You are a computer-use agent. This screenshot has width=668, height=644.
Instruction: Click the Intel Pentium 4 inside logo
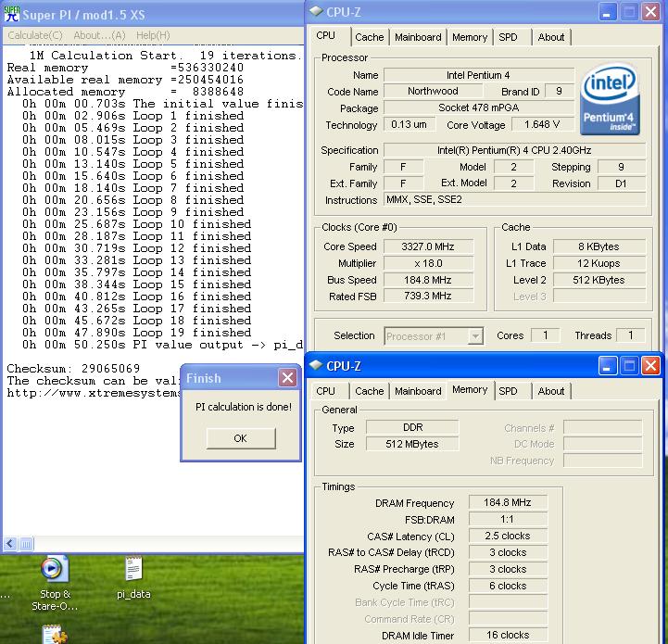point(610,99)
